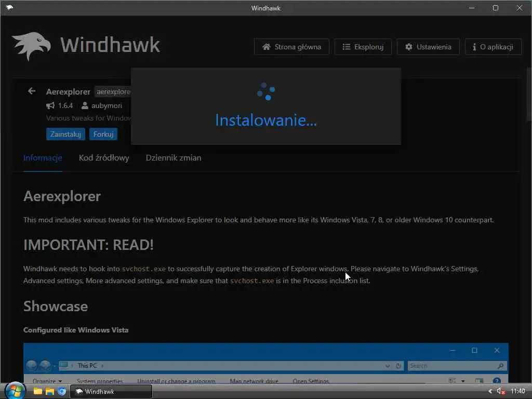Image resolution: width=532 pixels, height=399 pixels.
Task: Click the list icon in Eksploruj
Action: [x=346, y=47]
